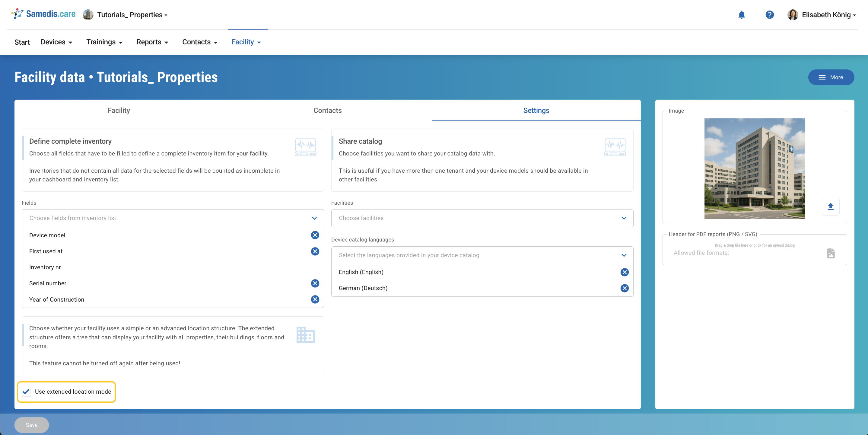Open the Facility navigation menu
The height and width of the screenshot is (435, 868).
click(246, 42)
